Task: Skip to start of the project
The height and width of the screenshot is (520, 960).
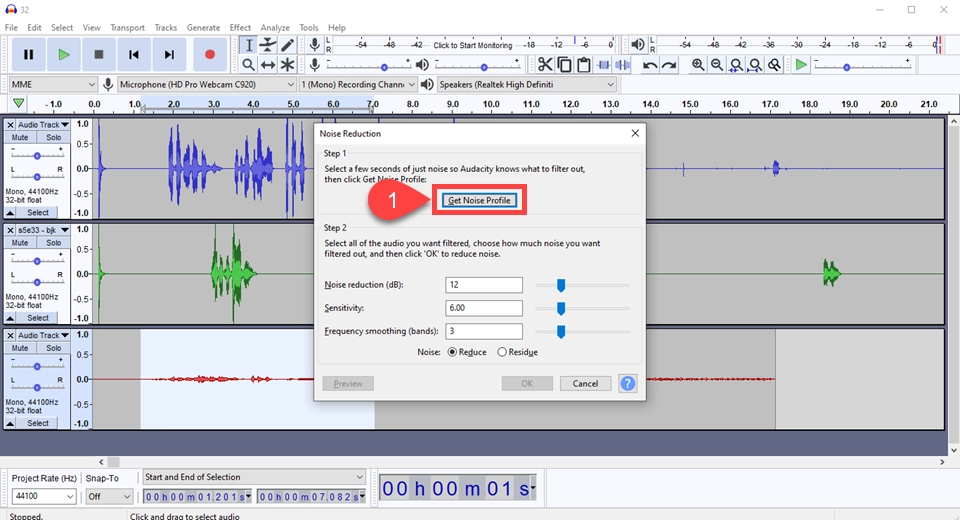Action: (x=133, y=55)
